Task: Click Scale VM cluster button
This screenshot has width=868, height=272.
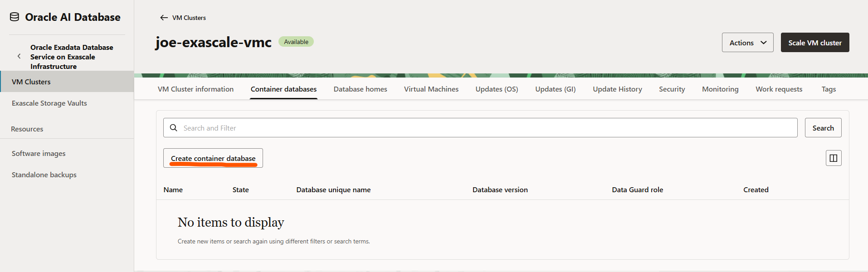Action: 815,43
